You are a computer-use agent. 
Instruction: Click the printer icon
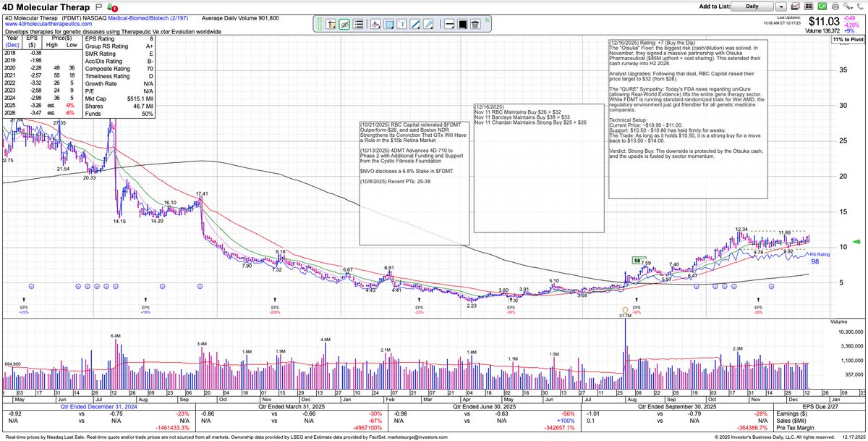coord(835,7)
